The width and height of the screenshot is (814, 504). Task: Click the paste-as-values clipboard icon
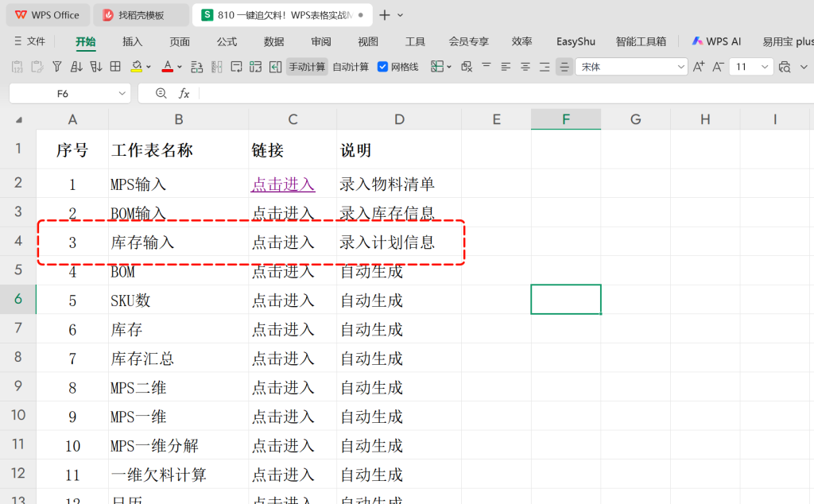click(x=17, y=67)
